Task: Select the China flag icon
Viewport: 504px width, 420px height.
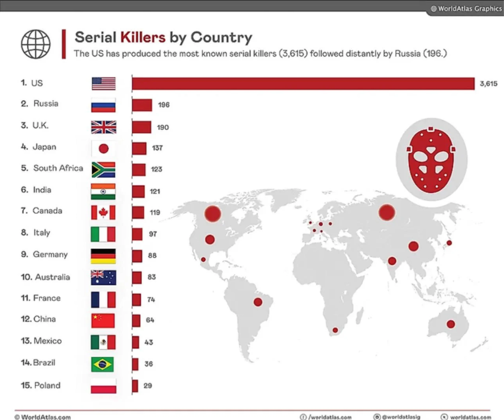Action: [x=103, y=320]
